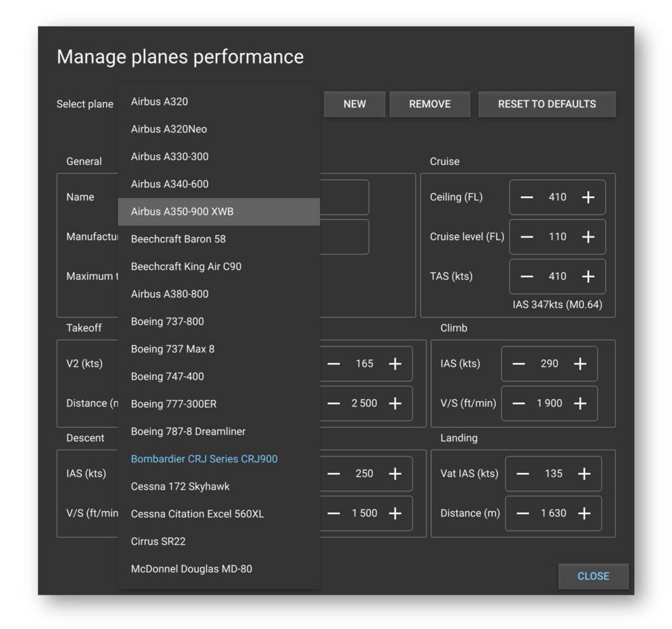Select McDonnel Douglas MD-80
672x629 pixels.
click(219, 569)
